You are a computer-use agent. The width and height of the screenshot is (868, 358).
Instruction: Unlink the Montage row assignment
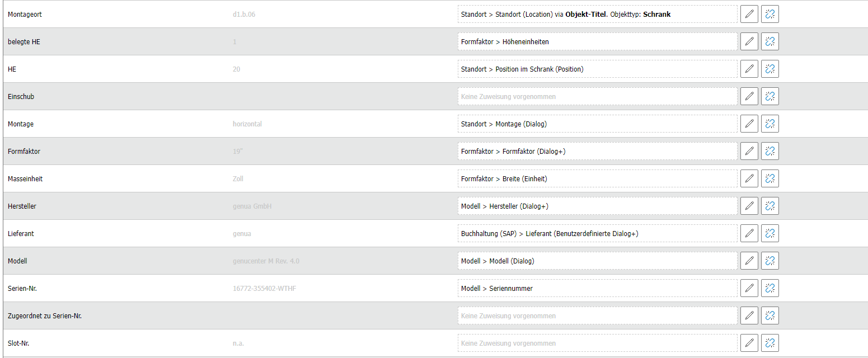tap(770, 124)
